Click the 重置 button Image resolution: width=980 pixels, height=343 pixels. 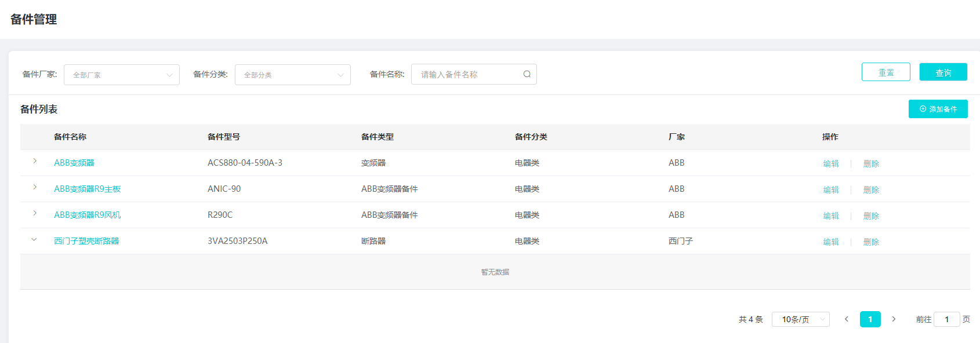tap(886, 72)
